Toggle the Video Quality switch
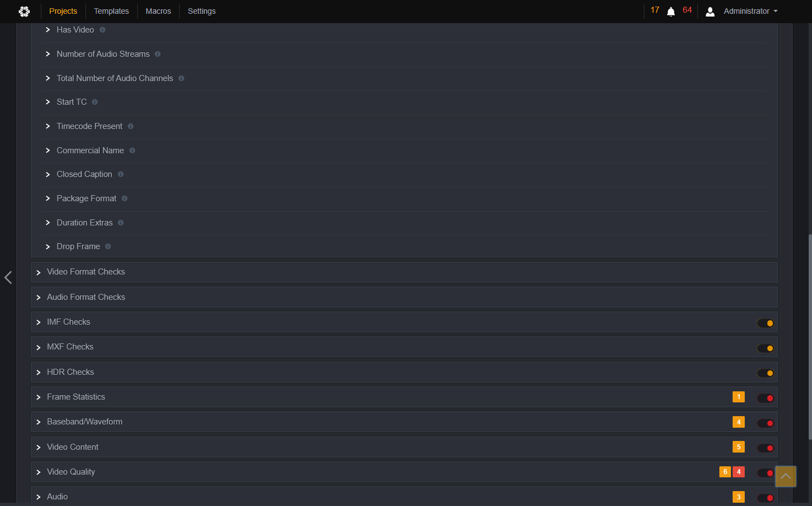 [x=766, y=473]
